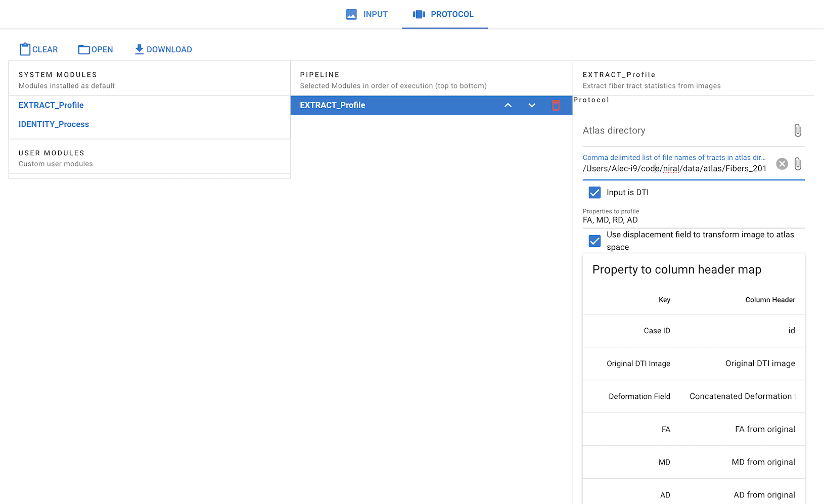Image resolution: width=824 pixels, height=504 pixels.
Task: Click 'MD from original' cell
Action: point(763,462)
